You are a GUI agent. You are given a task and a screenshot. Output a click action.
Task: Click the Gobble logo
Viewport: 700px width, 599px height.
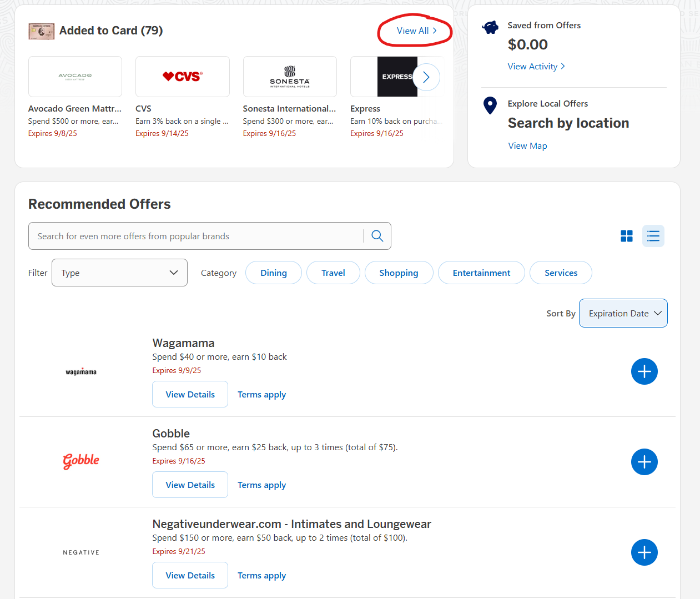[x=81, y=461]
